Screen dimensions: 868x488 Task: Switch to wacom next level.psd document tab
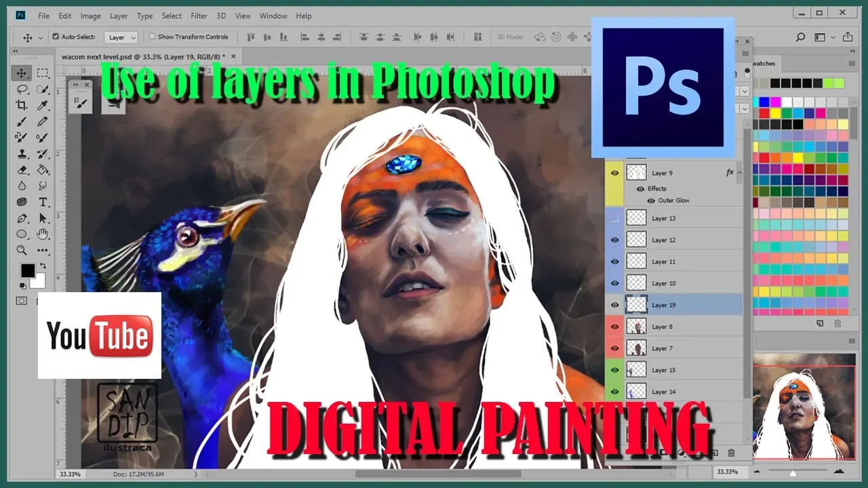pos(144,56)
